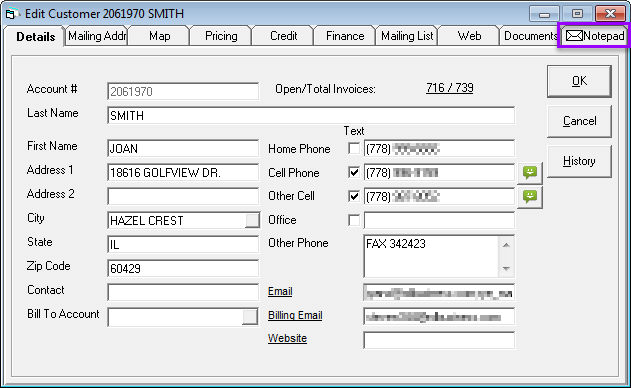Viewport: 631px width, 388px height.
Task: Close the Edit Customer window
Action: coord(610,14)
